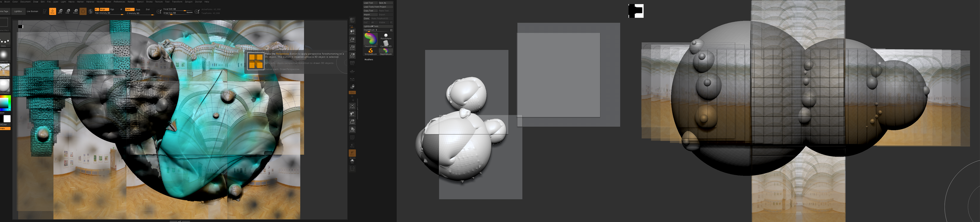This screenshot has width=980, height=222.
Task: Click the Clone button
Action: coord(367,18)
